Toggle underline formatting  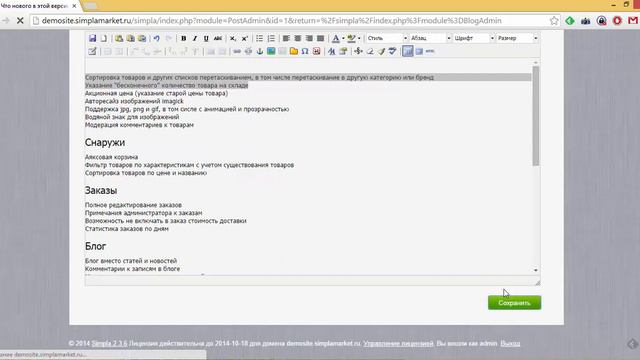pyautogui.click(x=206, y=38)
